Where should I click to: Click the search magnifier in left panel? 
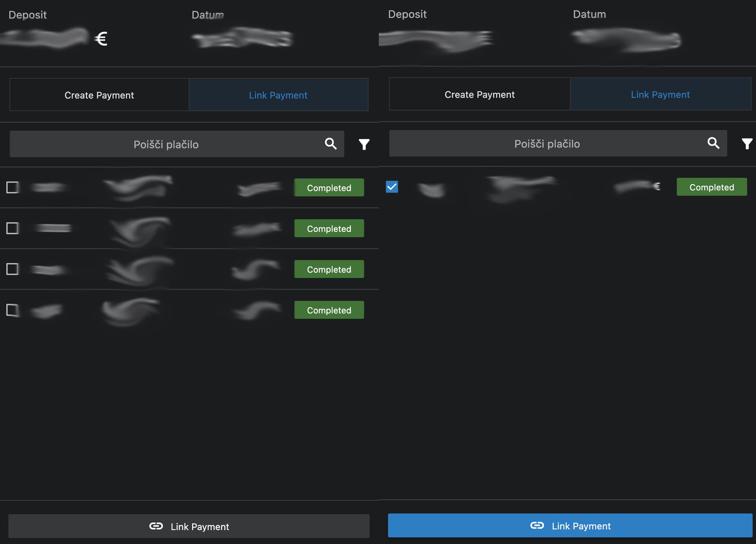330,144
